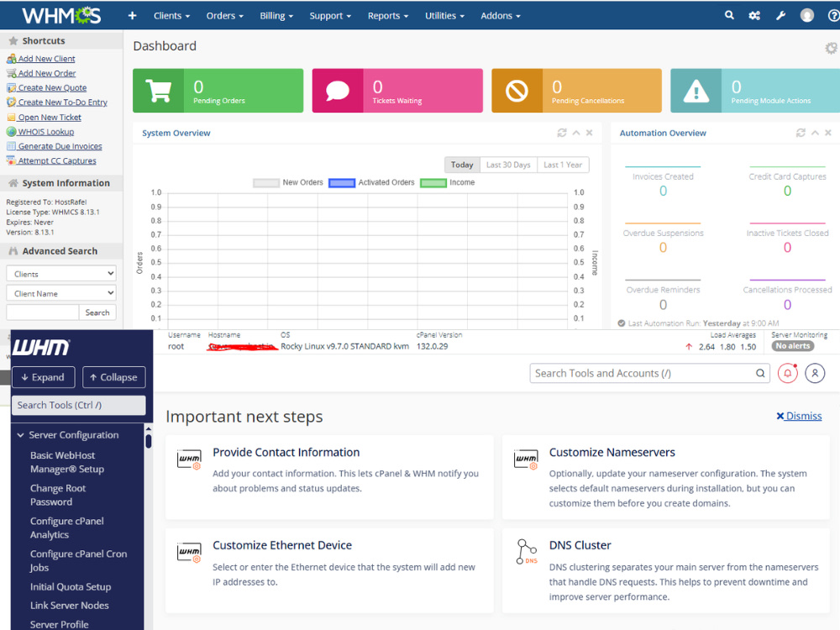Click the Pending Module Actions warning icon
Viewport: 840px width, 630px height.
tap(696, 91)
